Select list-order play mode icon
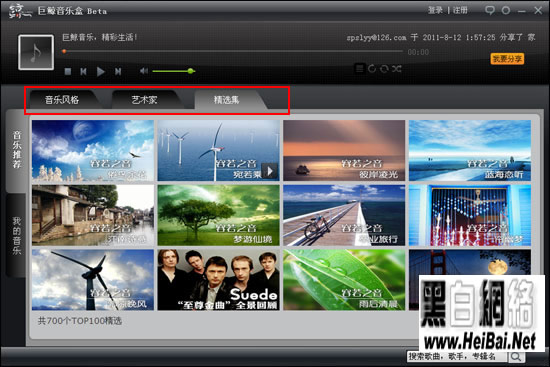This screenshot has height=367, width=550. [360, 68]
